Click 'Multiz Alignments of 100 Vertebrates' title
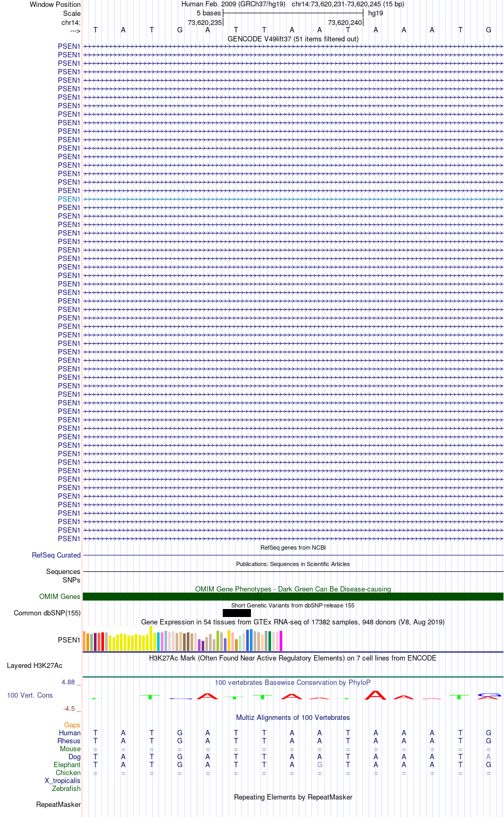504x817 pixels. 293,717
